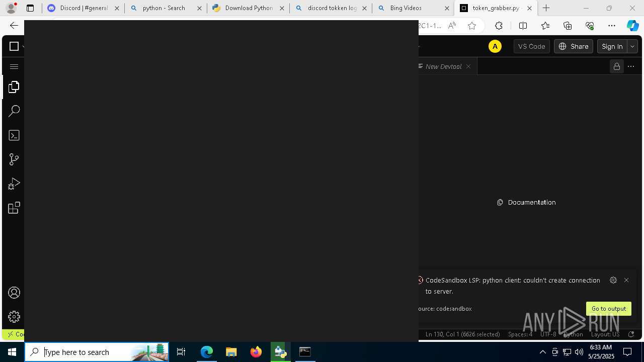The image size is (644, 362).
Task: Click the Windows taskbar search box
Action: [x=97, y=352]
